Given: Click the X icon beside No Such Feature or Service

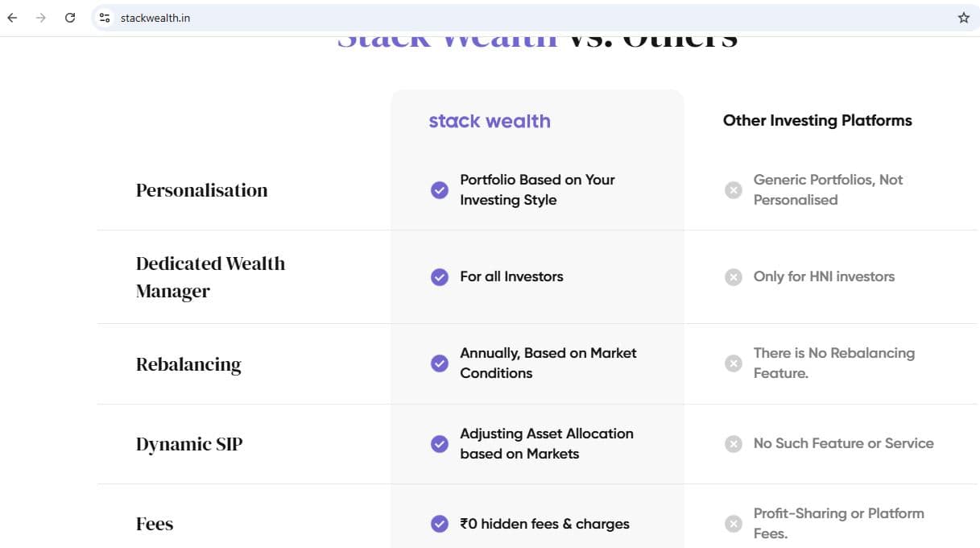Looking at the screenshot, I should pyautogui.click(x=734, y=444).
